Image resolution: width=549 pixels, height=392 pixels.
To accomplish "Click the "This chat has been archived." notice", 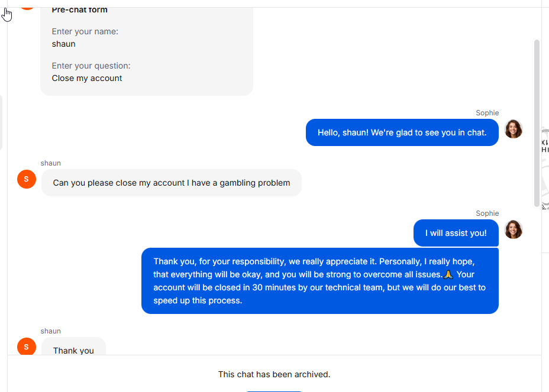I will [274, 374].
